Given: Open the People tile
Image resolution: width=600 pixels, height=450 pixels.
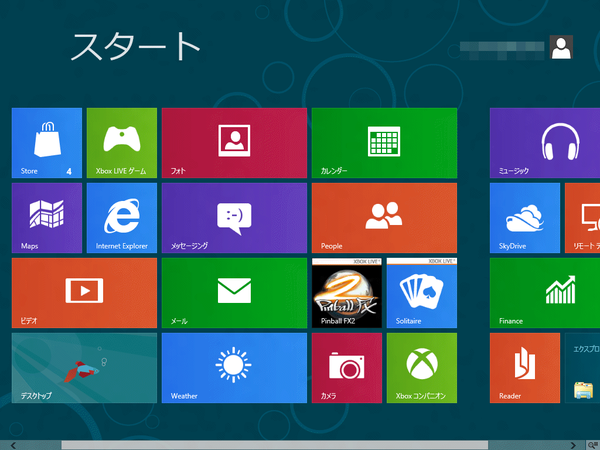Looking at the screenshot, I should [384, 218].
